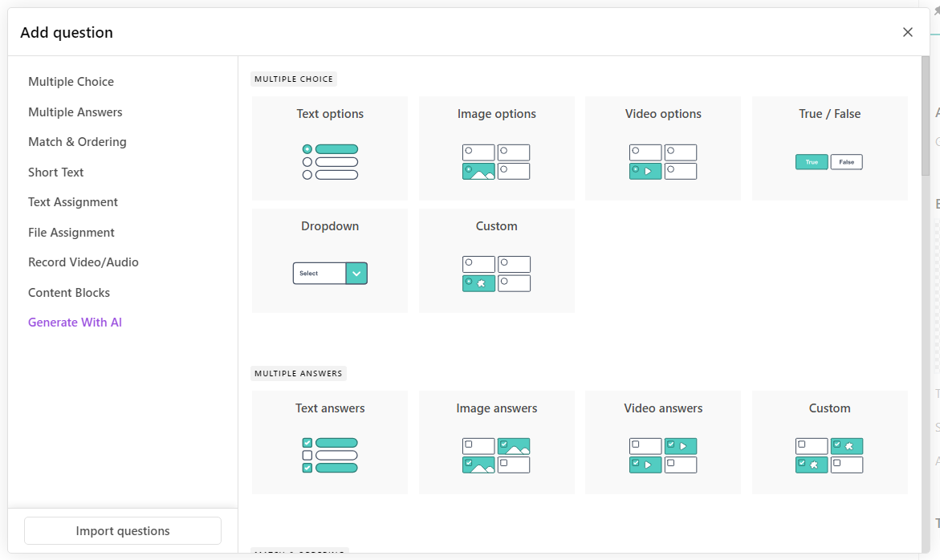Click the Import questions button

tap(123, 531)
